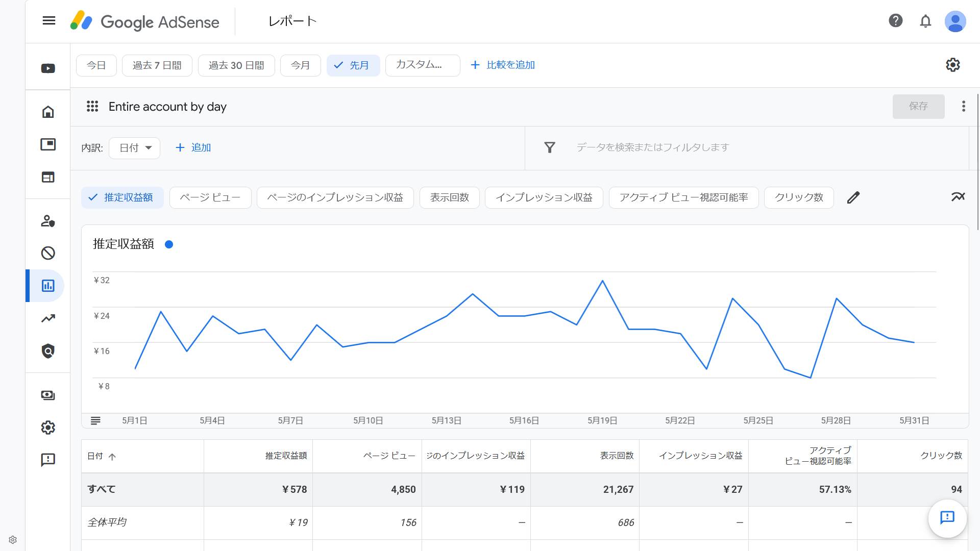Open Policy center shield icon
Viewport: 980px width, 551px height.
click(x=48, y=351)
